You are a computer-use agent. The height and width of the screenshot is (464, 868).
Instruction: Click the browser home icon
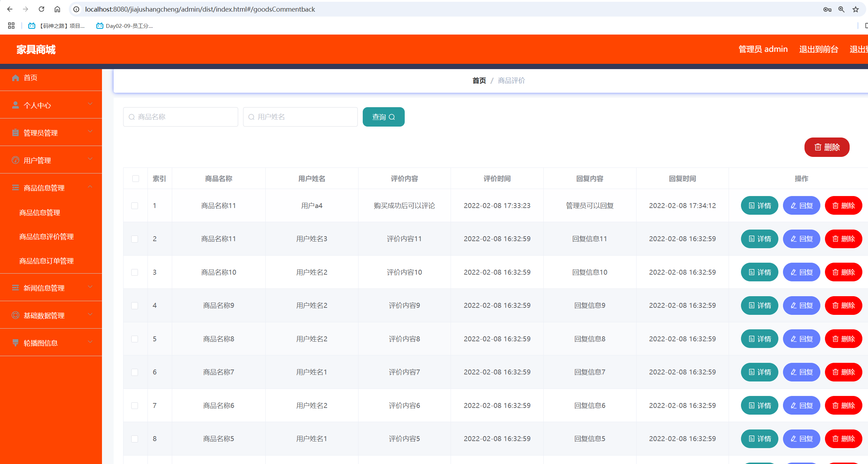(57, 9)
